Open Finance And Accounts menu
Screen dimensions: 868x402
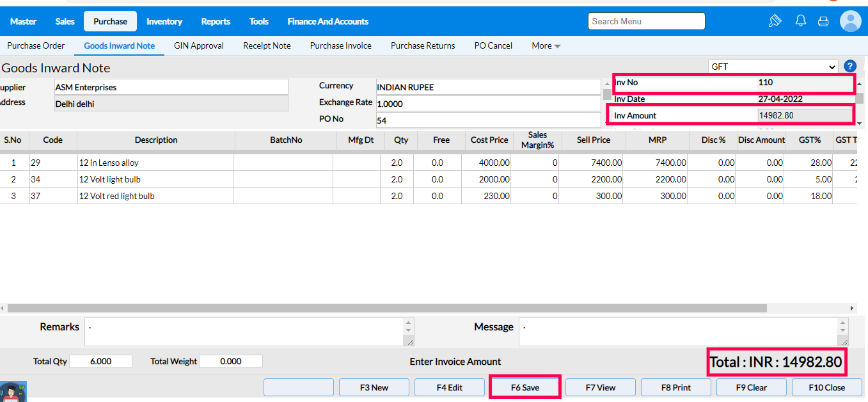pos(327,22)
